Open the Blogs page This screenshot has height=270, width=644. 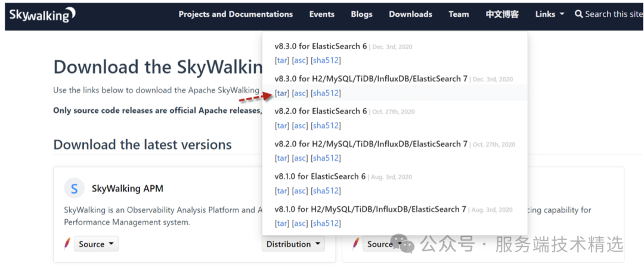click(x=362, y=14)
